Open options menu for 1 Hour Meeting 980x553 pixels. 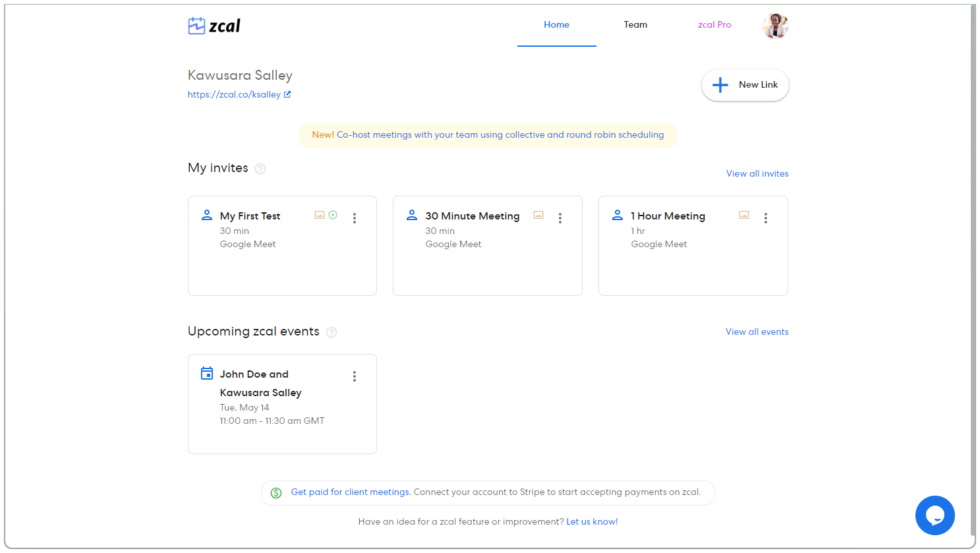pyautogui.click(x=766, y=218)
